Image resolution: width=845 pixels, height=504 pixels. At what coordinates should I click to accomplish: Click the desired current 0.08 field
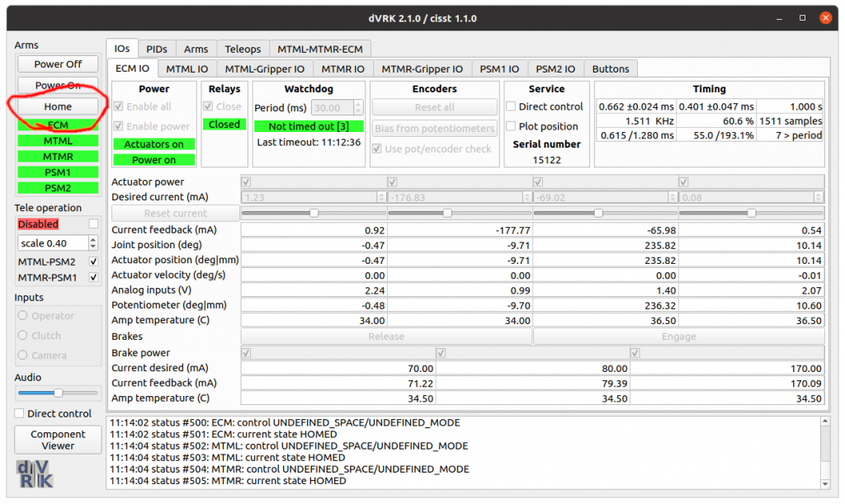747,198
